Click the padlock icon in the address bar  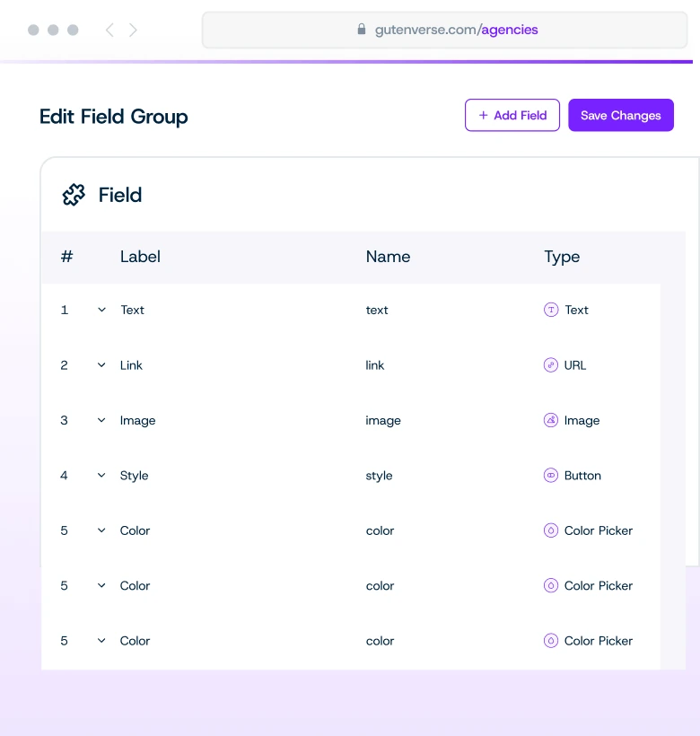tap(362, 30)
